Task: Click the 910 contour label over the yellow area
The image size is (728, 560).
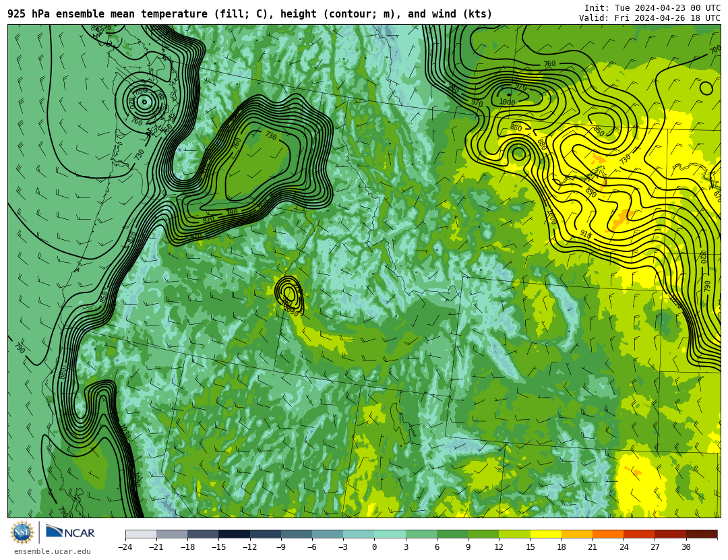Action: 586,235
